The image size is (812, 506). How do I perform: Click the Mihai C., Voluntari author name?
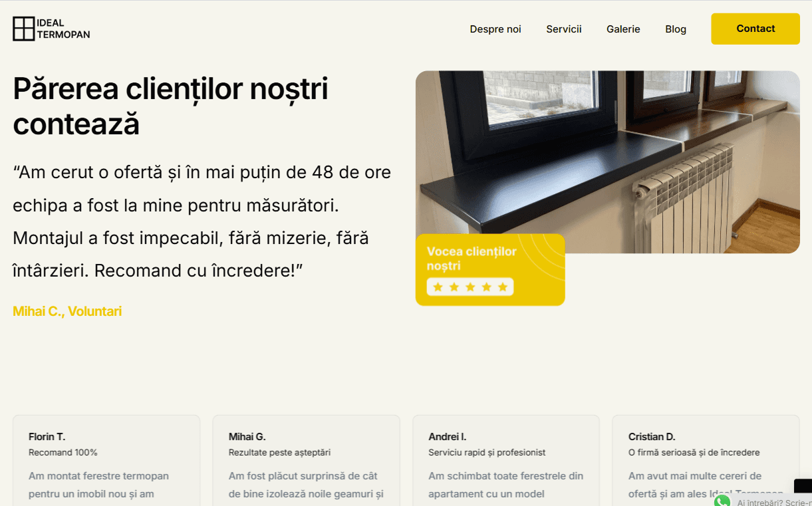67,311
